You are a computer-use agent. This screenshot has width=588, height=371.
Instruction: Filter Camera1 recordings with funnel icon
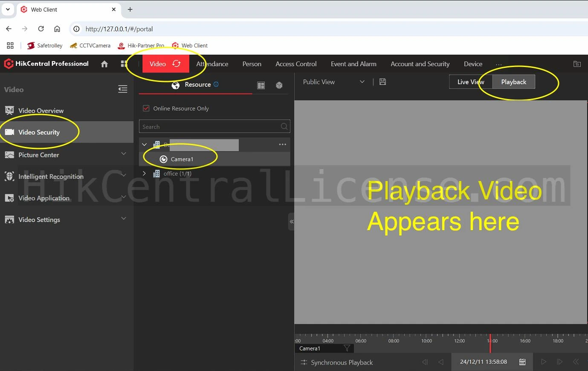click(347, 348)
